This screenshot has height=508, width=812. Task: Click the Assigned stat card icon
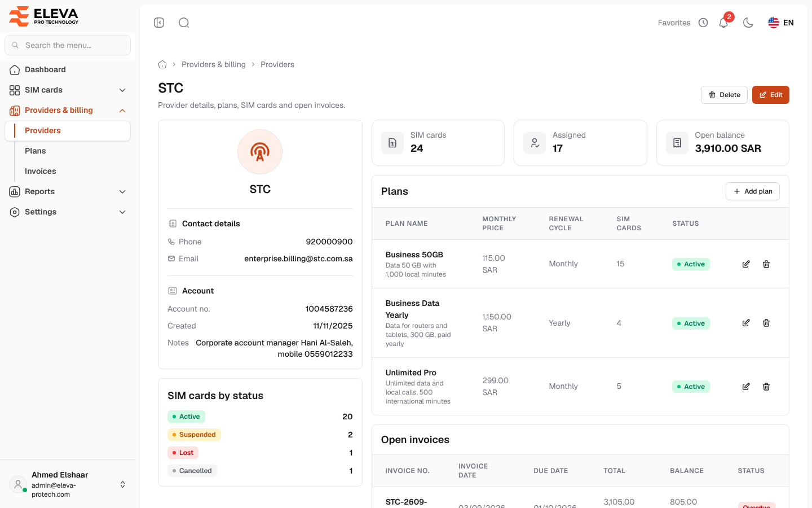click(535, 143)
